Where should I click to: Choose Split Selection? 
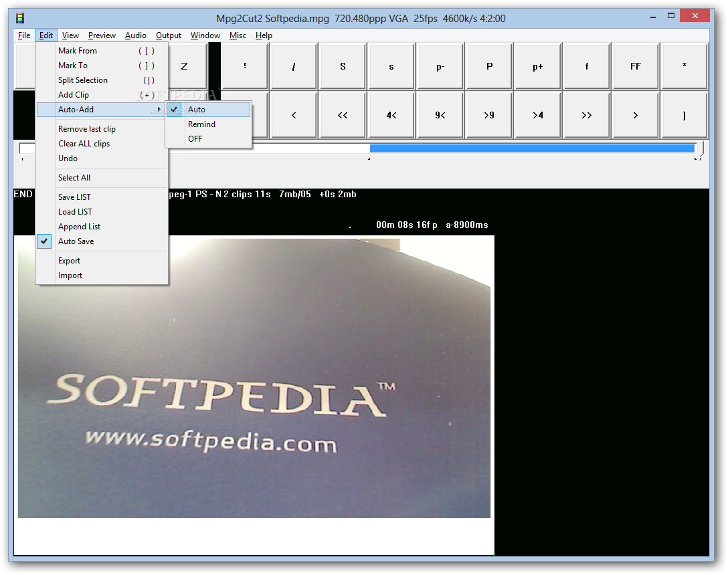coord(102,80)
